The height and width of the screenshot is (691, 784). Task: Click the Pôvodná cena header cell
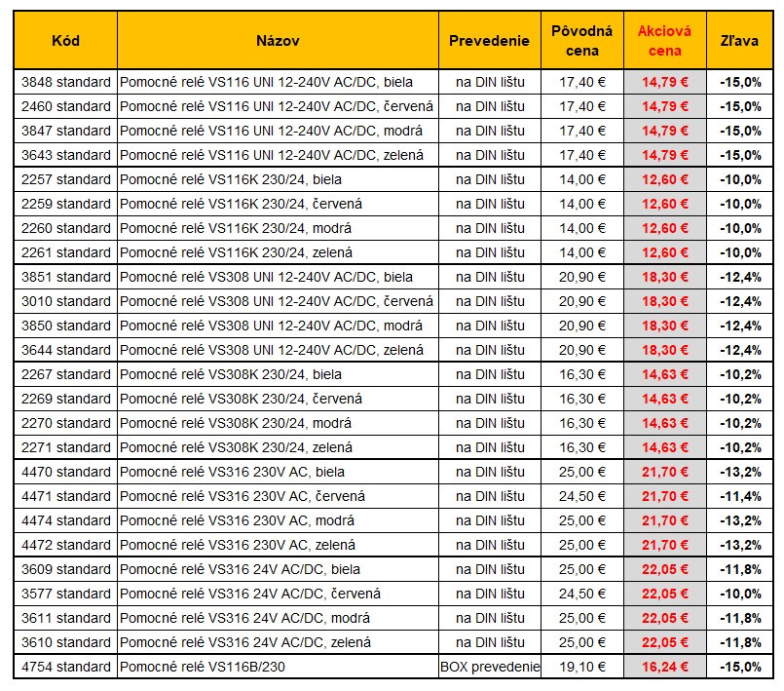(x=581, y=41)
